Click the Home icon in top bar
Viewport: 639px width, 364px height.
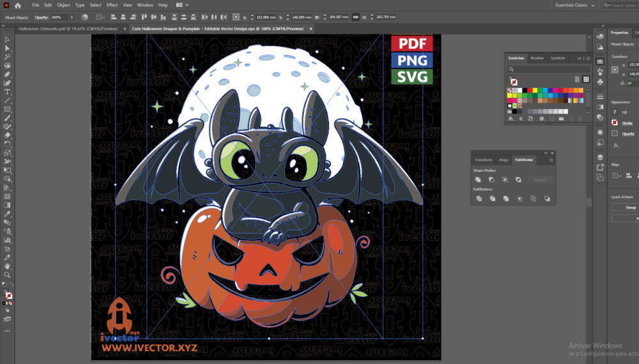17,5
